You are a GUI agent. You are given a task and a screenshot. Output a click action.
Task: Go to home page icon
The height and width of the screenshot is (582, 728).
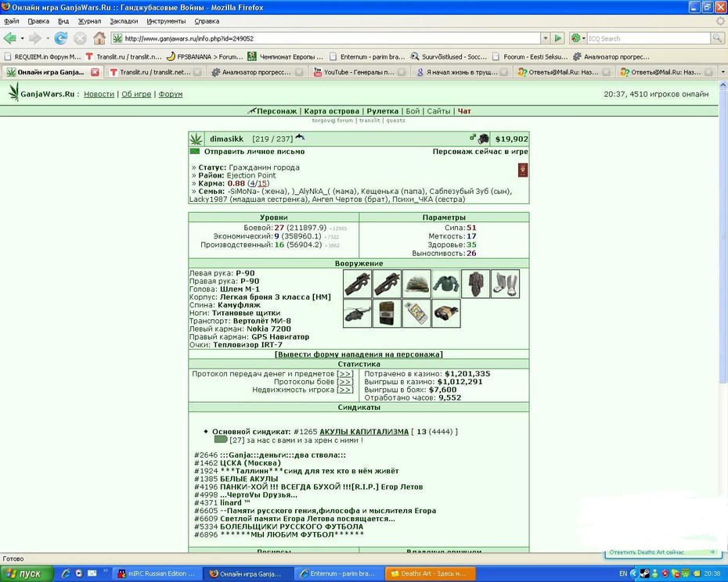click(99, 38)
